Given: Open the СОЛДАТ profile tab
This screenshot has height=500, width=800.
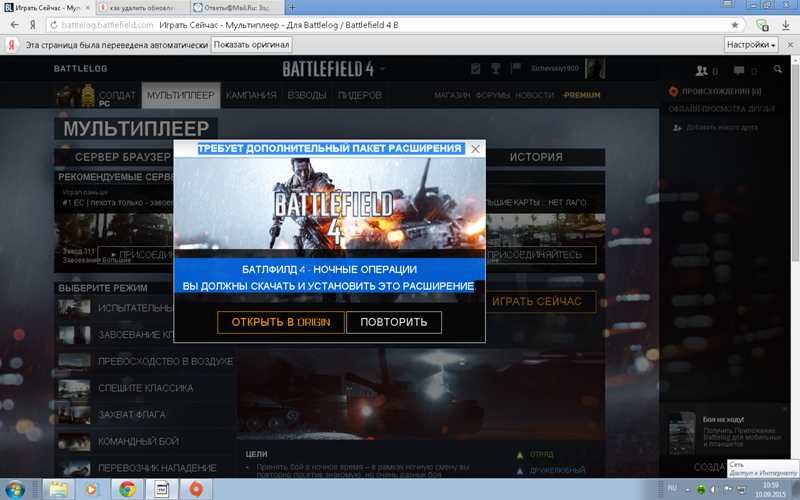Looking at the screenshot, I should (x=97, y=95).
